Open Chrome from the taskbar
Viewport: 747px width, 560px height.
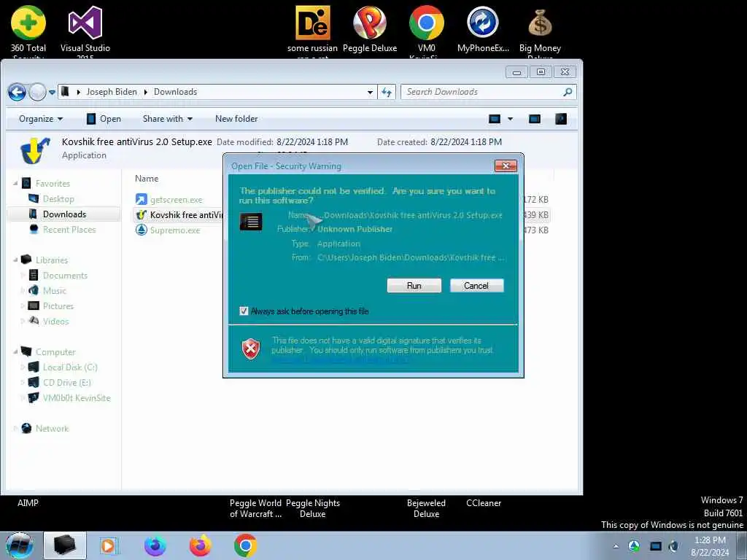tap(245, 545)
